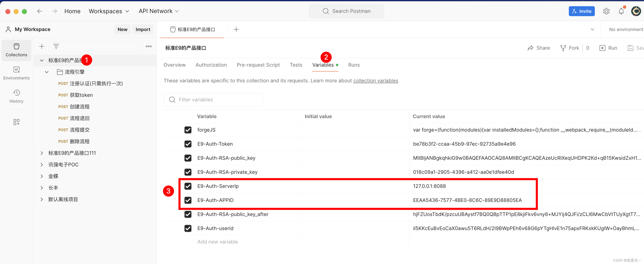
Task: Expand the 金蝶 collection
Action: pos(42,176)
